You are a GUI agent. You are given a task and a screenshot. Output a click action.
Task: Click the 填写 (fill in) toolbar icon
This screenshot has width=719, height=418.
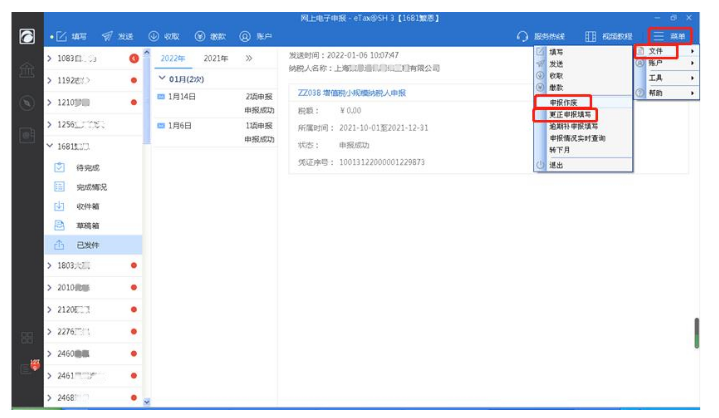coord(61,36)
